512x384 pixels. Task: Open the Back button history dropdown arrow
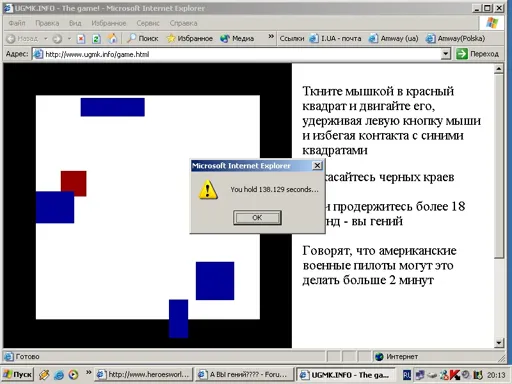tap(46, 39)
